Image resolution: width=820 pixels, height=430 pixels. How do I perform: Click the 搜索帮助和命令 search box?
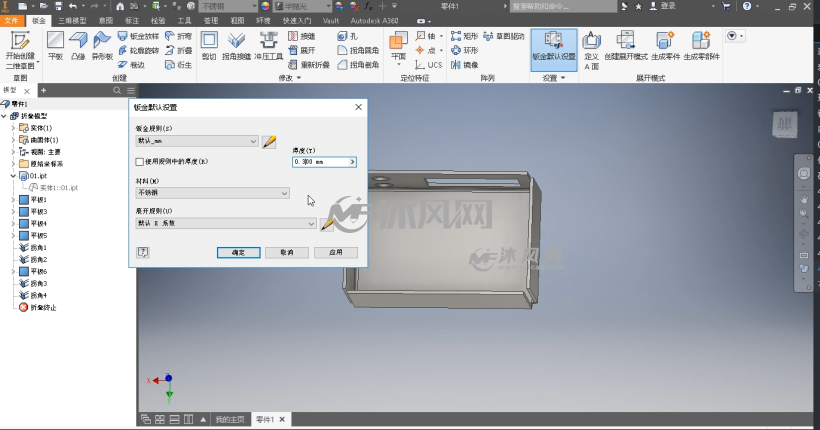tap(564, 6)
